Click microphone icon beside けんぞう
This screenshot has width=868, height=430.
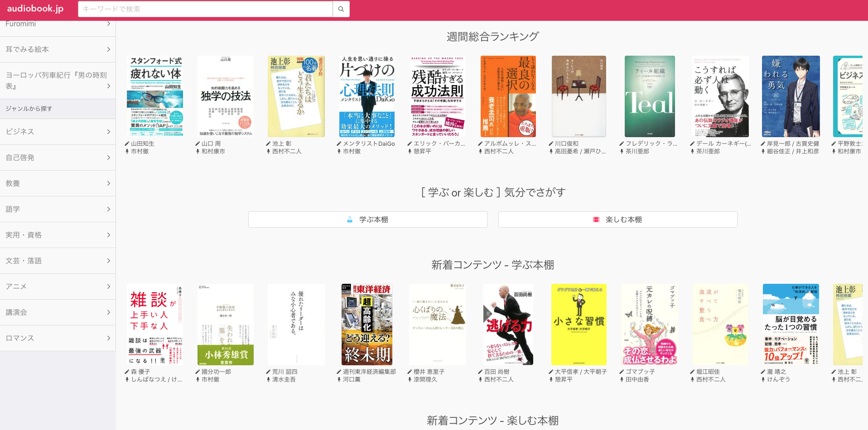(x=763, y=379)
